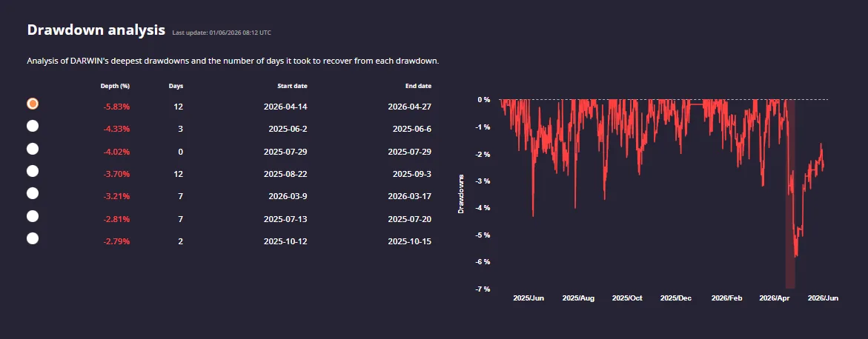868x339 pixels.
Task: Click the -4 % y-axis label
Action: (483, 208)
